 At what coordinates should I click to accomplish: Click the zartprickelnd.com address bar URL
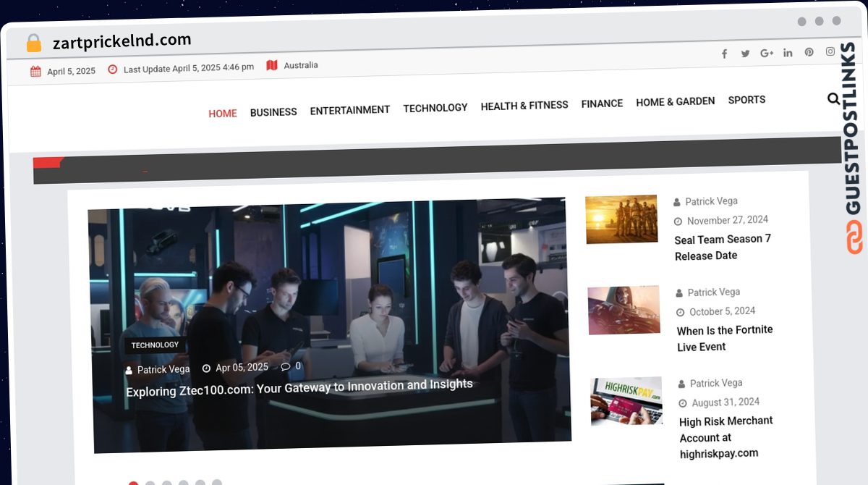pyautogui.click(x=122, y=41)
